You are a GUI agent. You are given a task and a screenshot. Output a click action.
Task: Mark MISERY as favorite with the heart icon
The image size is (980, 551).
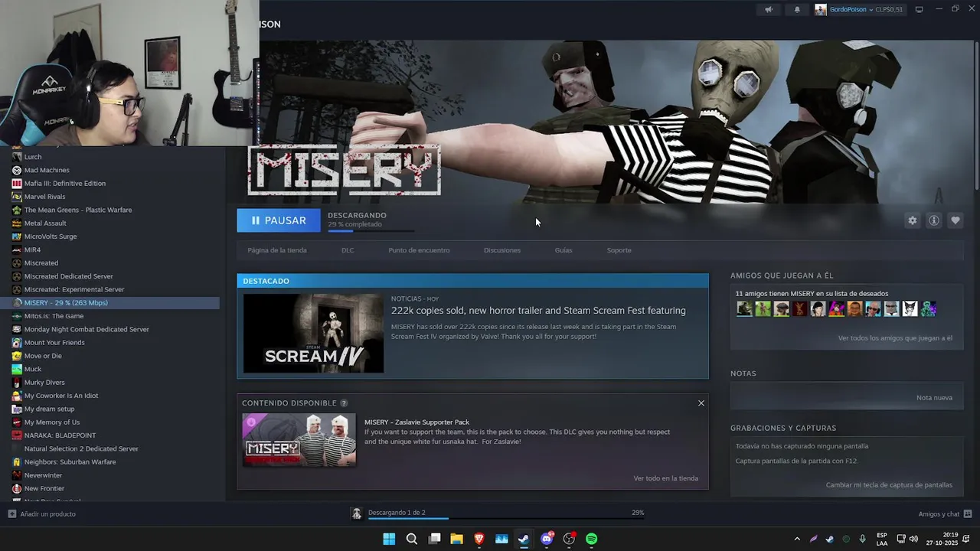955,220
